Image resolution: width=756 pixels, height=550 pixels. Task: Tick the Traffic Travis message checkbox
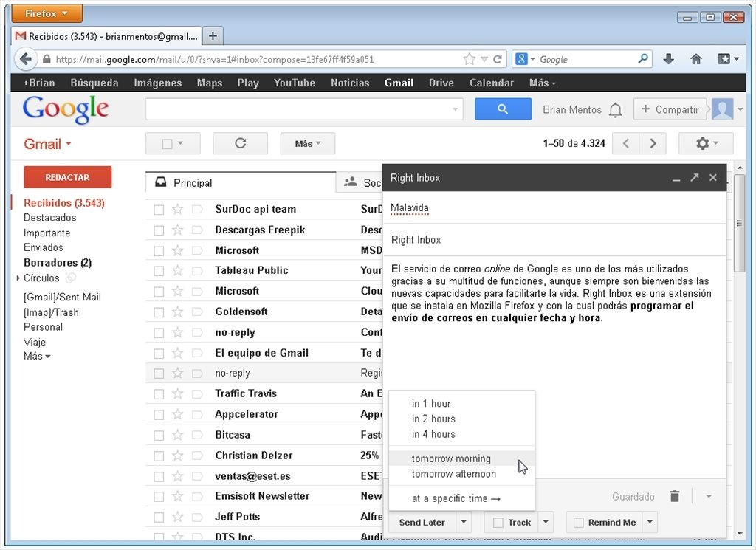[159, 394]
